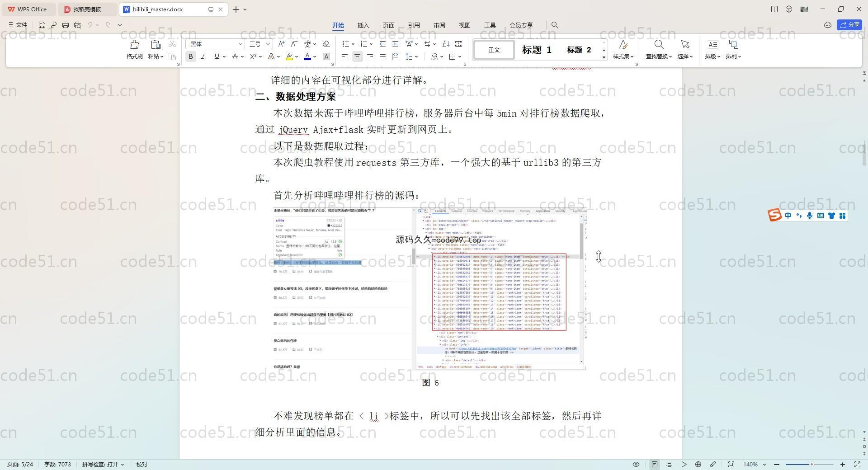868x470 pixels.
Task: Switch to page layout view in status bar
Action: pos(654,465)
